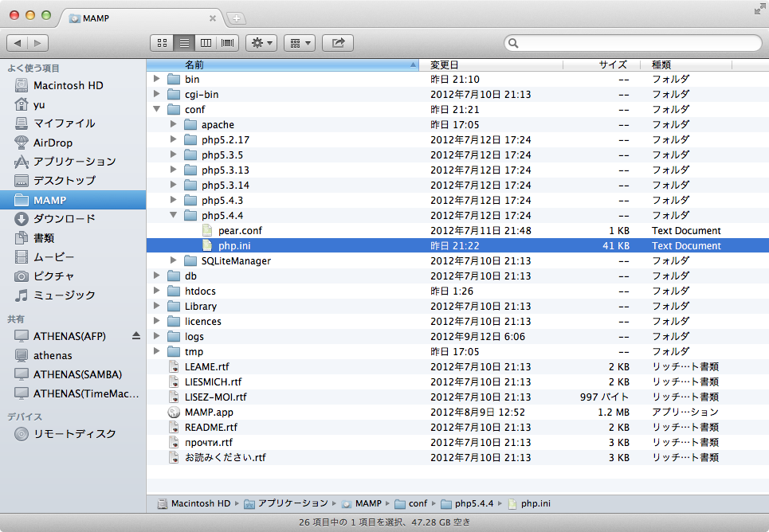Screen dimensions: 769x532
Task: Select ATHENAS(SAMBA) in the sidebar
Action: (x=73, y=374)
